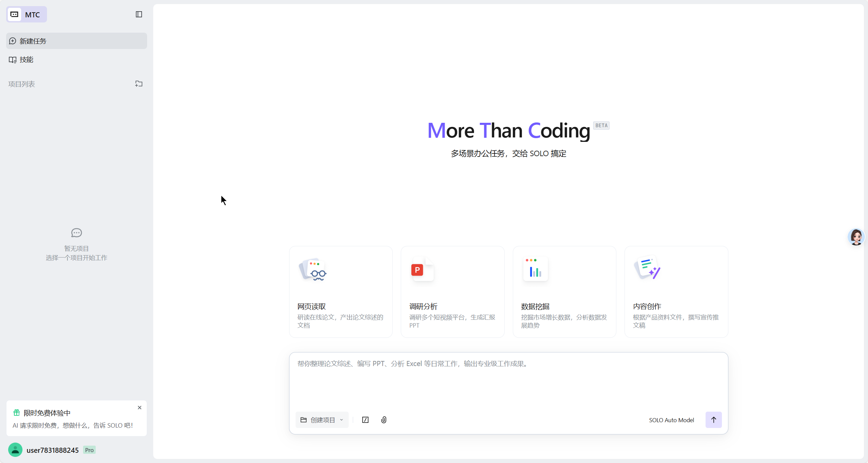Open the floating assistant avatar on the right

click(856, 237)
